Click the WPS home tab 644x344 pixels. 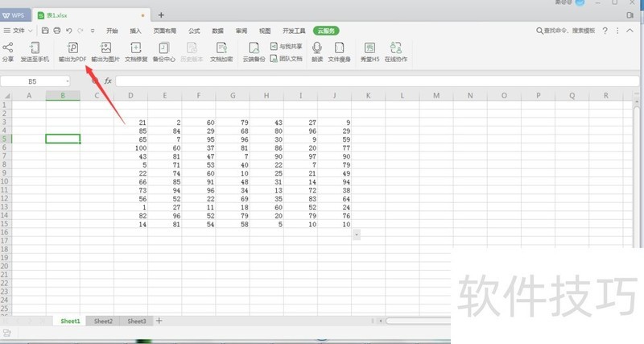coord(14,15)
